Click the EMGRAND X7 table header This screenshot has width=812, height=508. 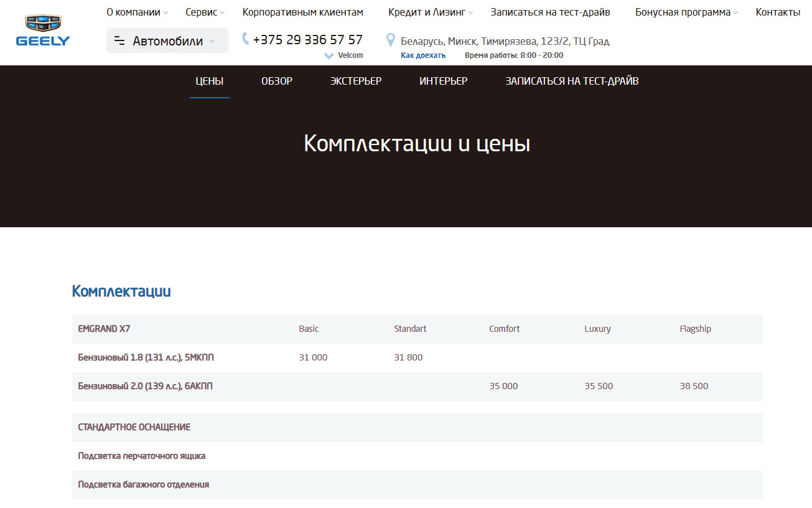pyautogui.click(x=104, y=329)
